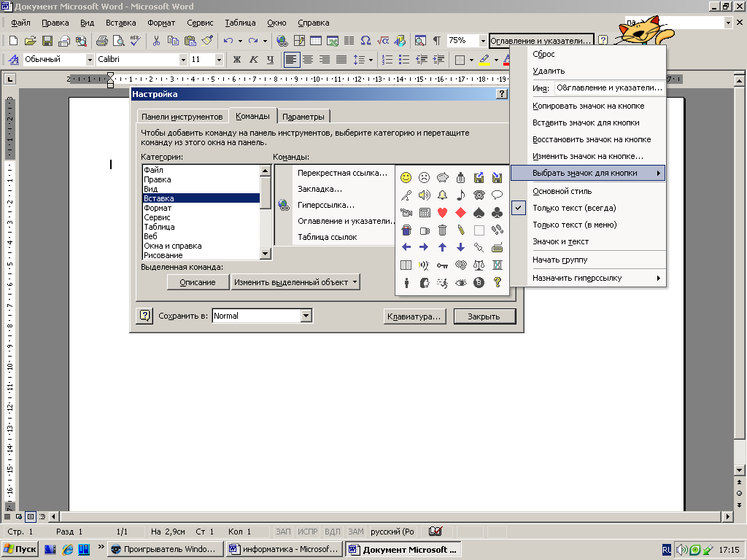This screenshot has height=560, width=747.
Task: Switch to the 'Панели инструментов' tab
Action: pos(182,117)
